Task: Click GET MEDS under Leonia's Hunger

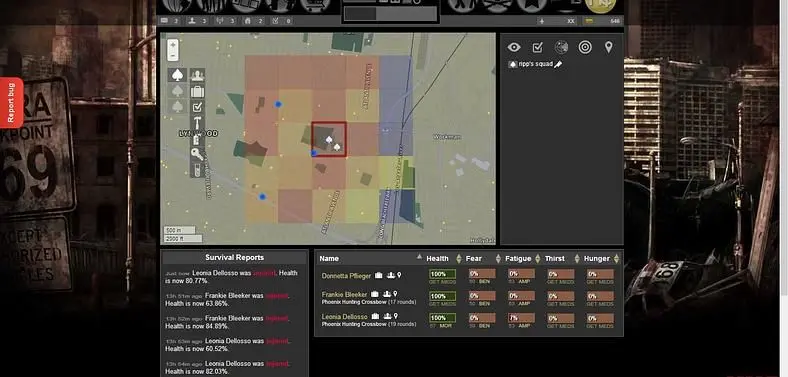Action: 600,326
